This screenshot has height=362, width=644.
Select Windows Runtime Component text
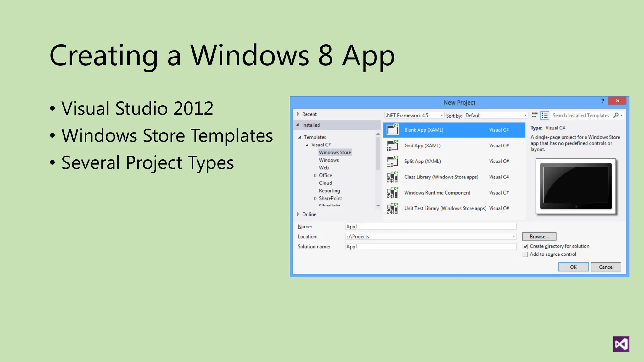coord(437,193)
